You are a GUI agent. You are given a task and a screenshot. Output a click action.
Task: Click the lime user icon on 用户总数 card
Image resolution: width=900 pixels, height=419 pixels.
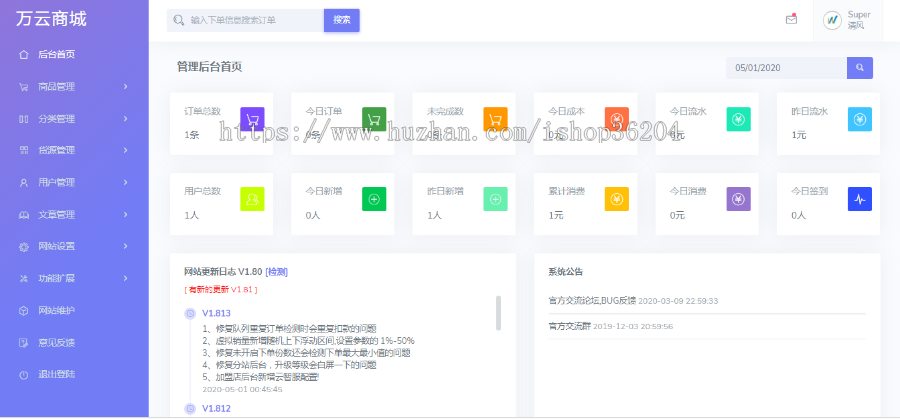point(252,199)
